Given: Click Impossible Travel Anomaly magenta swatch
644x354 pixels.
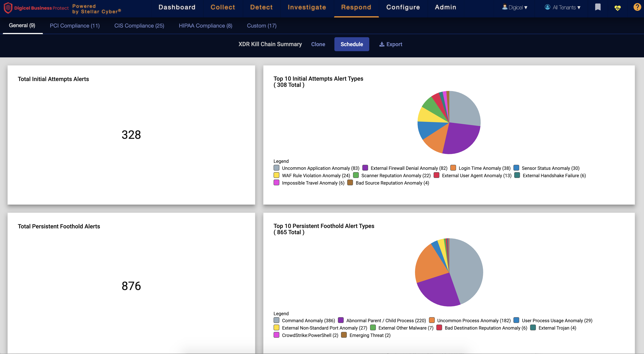Looking at the screenshot, I should tap(276, 183).
